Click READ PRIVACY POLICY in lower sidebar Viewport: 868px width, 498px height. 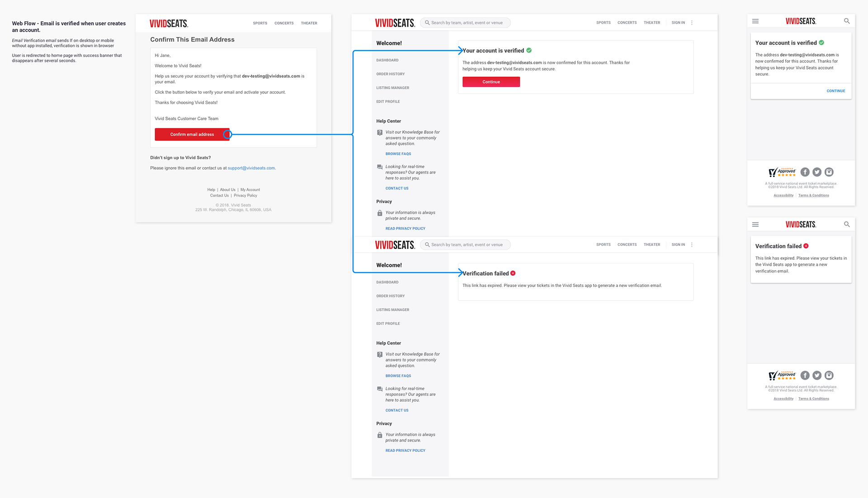(x=406, y=451)
